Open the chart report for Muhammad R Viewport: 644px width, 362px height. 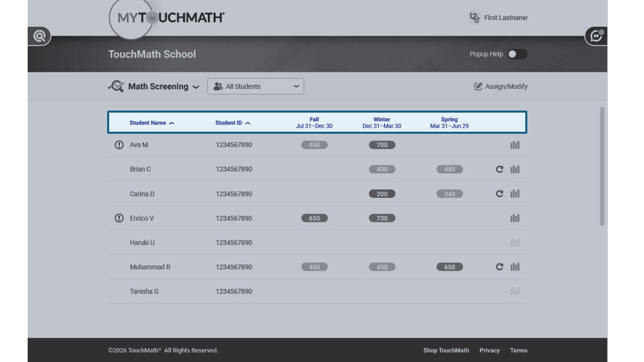[x=515, y=267]
